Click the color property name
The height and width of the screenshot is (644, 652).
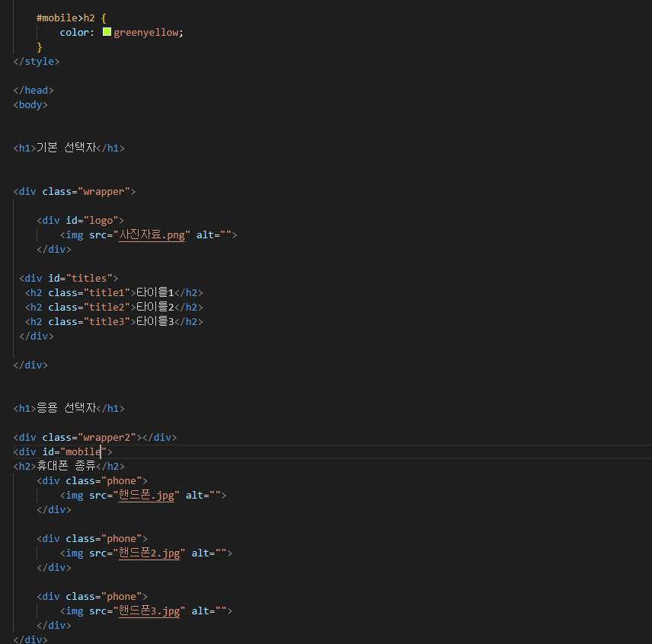coord(75,33)
